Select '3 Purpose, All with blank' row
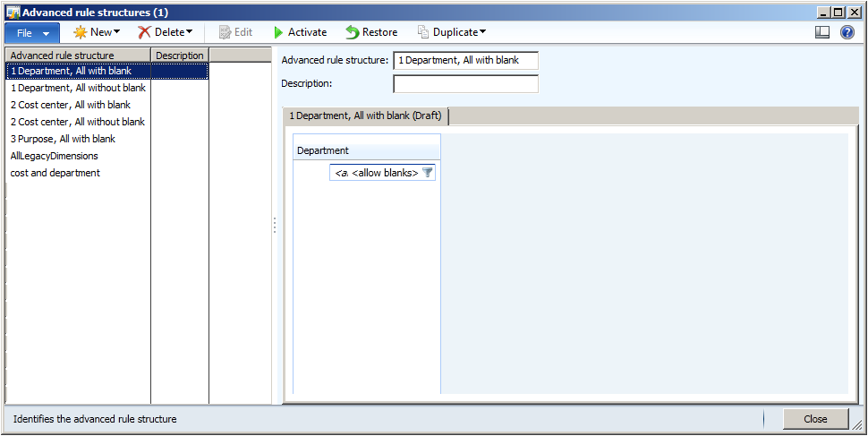 point(106,139)
